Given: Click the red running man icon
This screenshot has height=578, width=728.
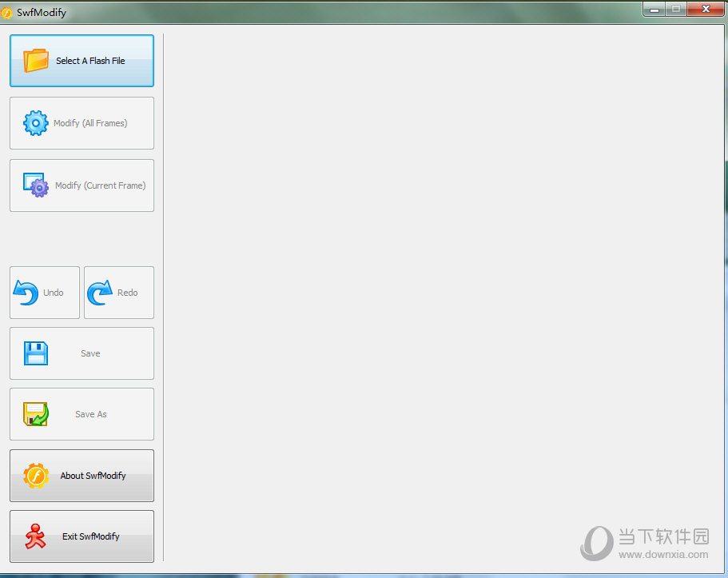Looking at the screenshot, I should tap(35, 536).
